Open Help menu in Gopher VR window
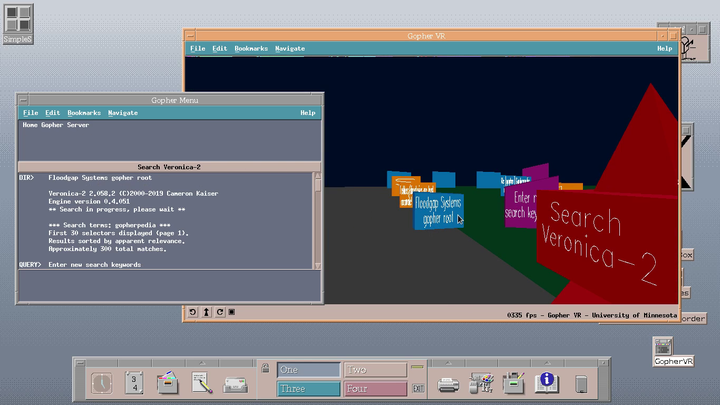Screen dimensions: 720x405 coord(664,48)
